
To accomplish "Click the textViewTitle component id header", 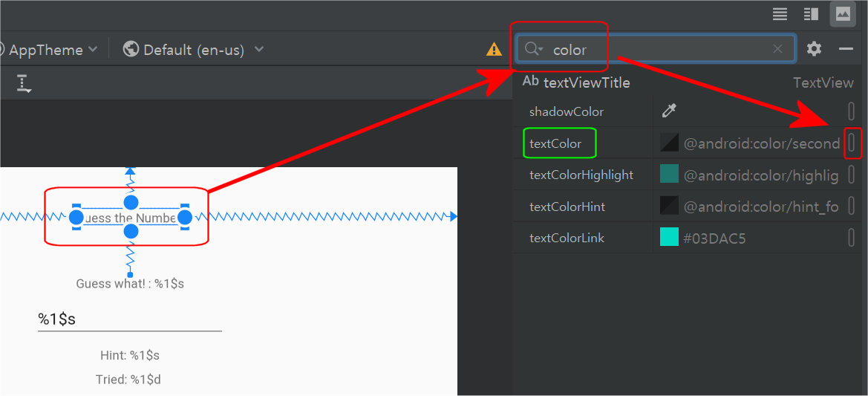I will pyautogui.click(x=587, y=82).
